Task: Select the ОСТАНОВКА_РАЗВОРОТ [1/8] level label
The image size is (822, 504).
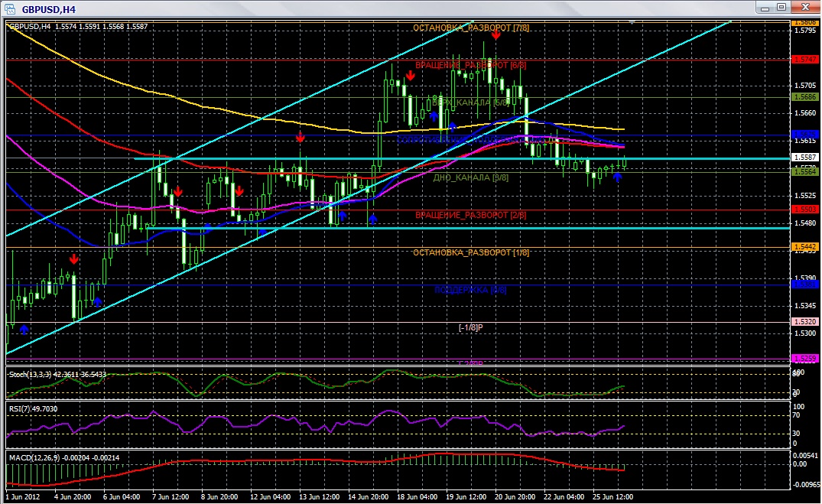Action: point(471,252)
